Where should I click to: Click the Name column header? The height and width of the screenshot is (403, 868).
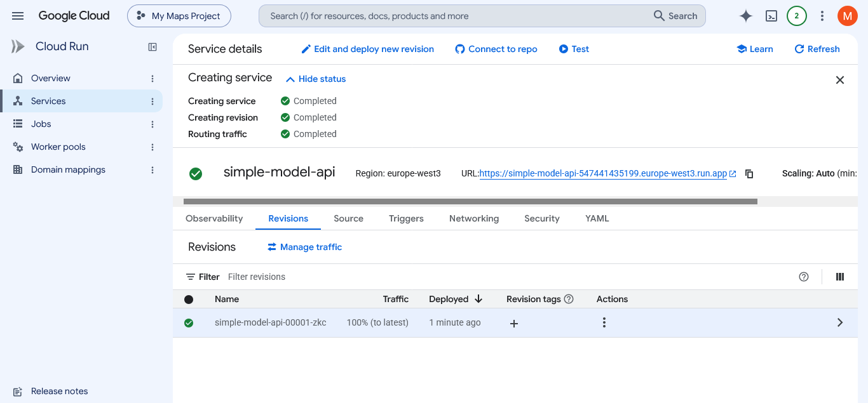click(227, 299)
